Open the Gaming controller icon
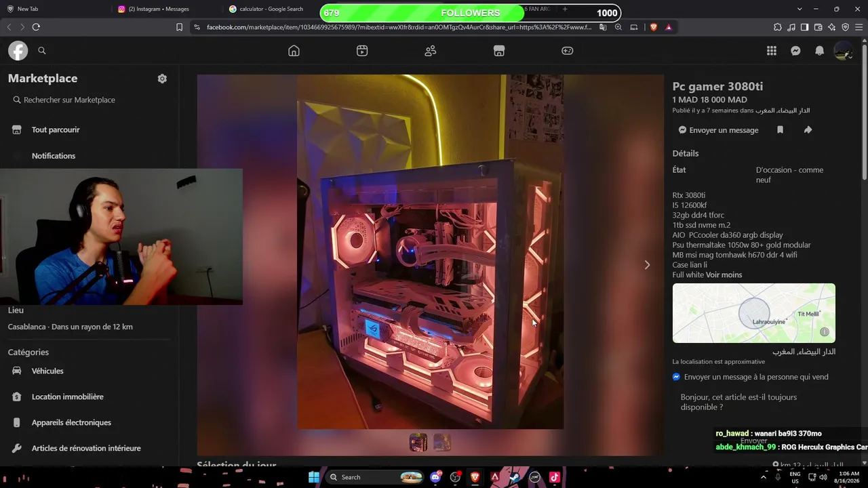The width and height of the screenshot is (868, 488). [x=568, y=51]
